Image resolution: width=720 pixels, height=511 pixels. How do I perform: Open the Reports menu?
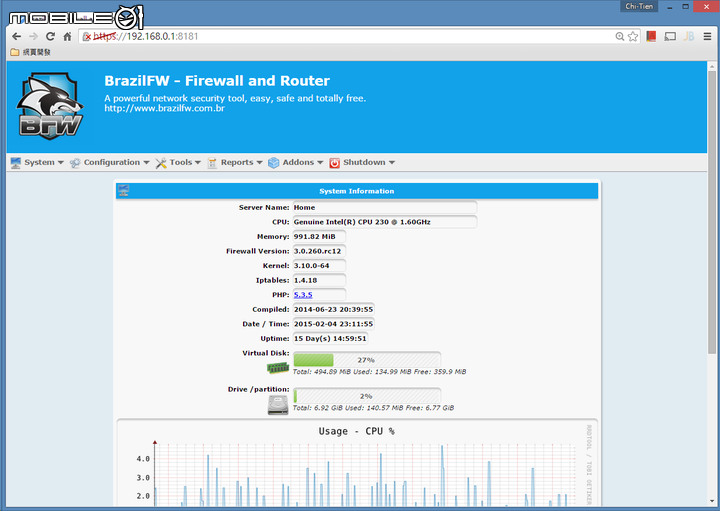coord(235,163)
